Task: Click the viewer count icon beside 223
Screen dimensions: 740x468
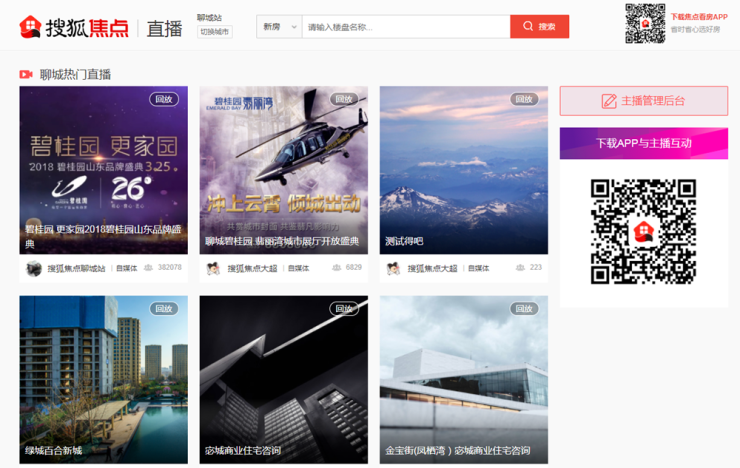Action: [x=520, y=267]
